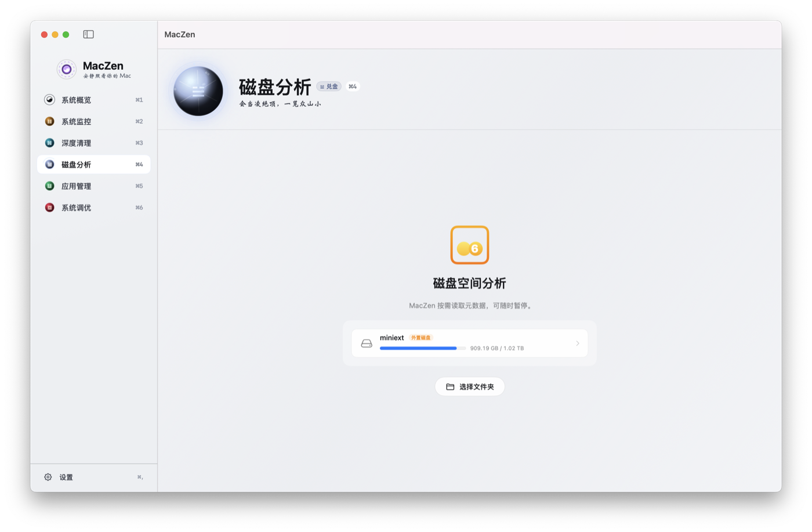Open 系统概览 in the sidebar
This screenshot has height=532, width=812.
(x=94, y=100)
